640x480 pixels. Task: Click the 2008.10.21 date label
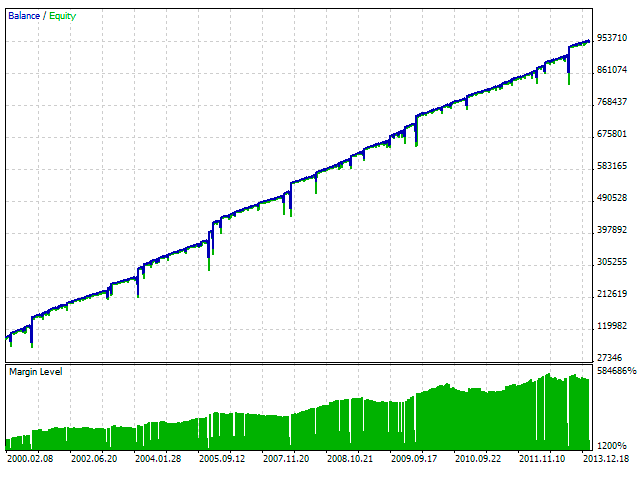pyautogui.click(x=350, y=459)
